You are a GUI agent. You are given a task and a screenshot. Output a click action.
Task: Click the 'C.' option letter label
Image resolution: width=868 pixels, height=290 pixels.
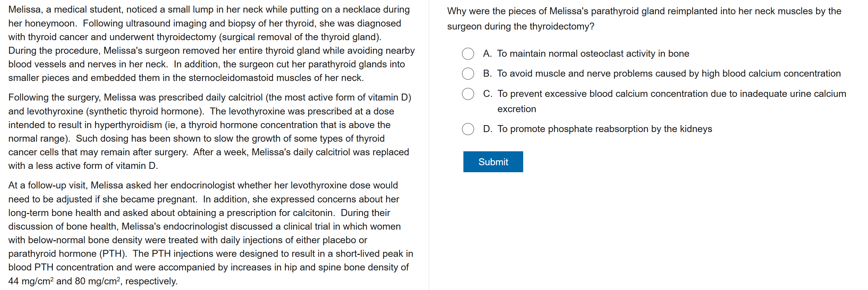click(x=487, y=94)
